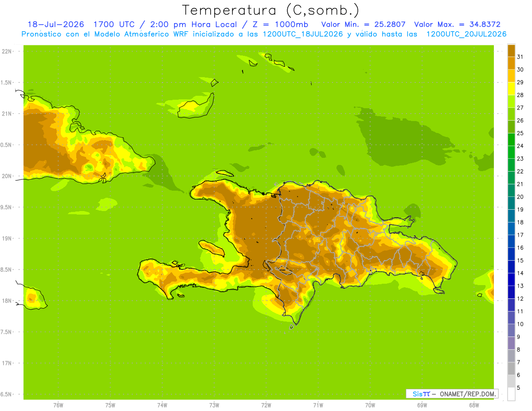Viewport: 532px width, 411px height.
Task: Click the '21N' latitude label
Action: (x=6, y=114)
